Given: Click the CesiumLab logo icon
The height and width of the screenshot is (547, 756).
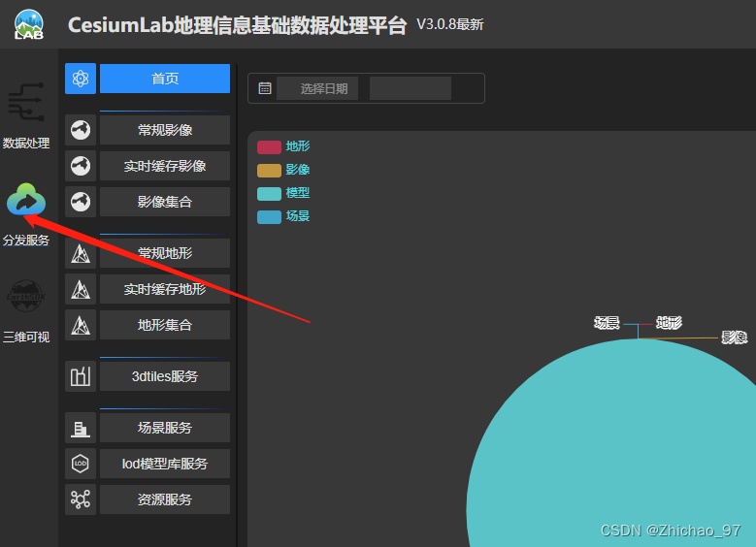Looking at the screenshot, I should click(29, 24).
